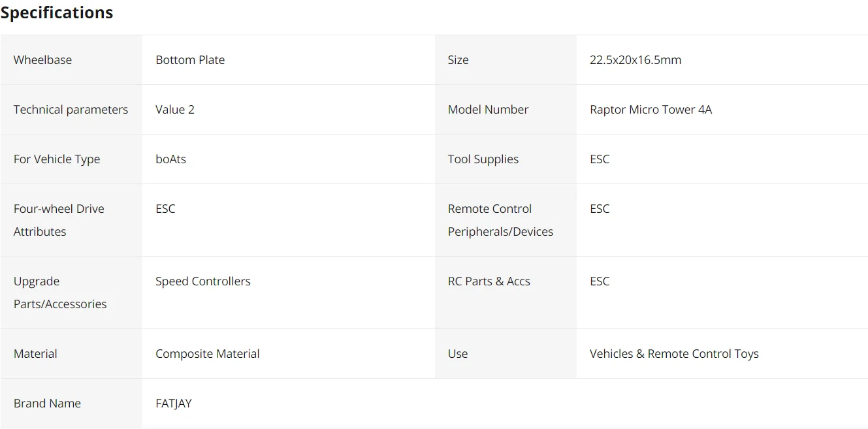This screenshot has width=868, height=429.
Task: Select the Technical parameters label
Action: [71, 110]
